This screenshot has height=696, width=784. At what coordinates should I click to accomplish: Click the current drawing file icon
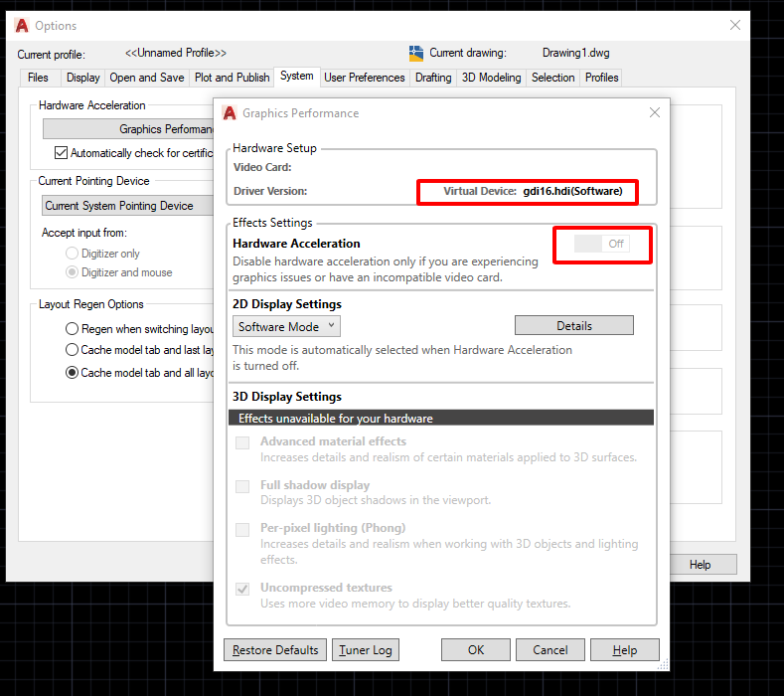tap(416, 53)
